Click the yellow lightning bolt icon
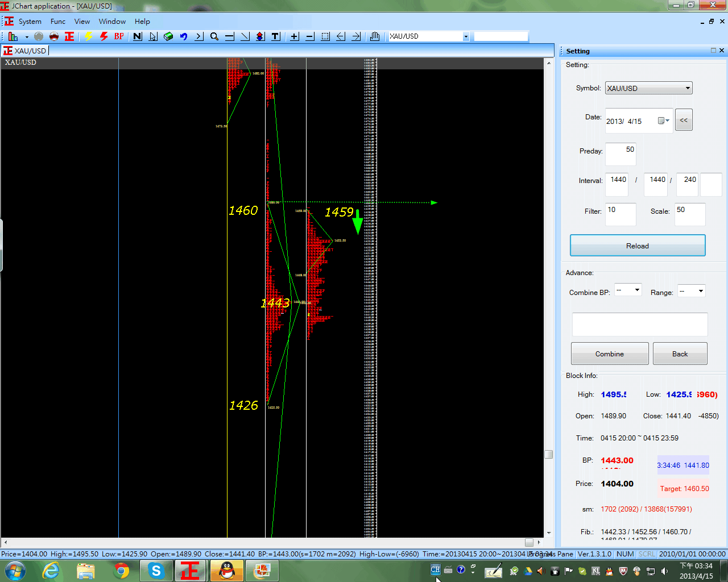This screenshot has width=728, height=582. point(88,36)
